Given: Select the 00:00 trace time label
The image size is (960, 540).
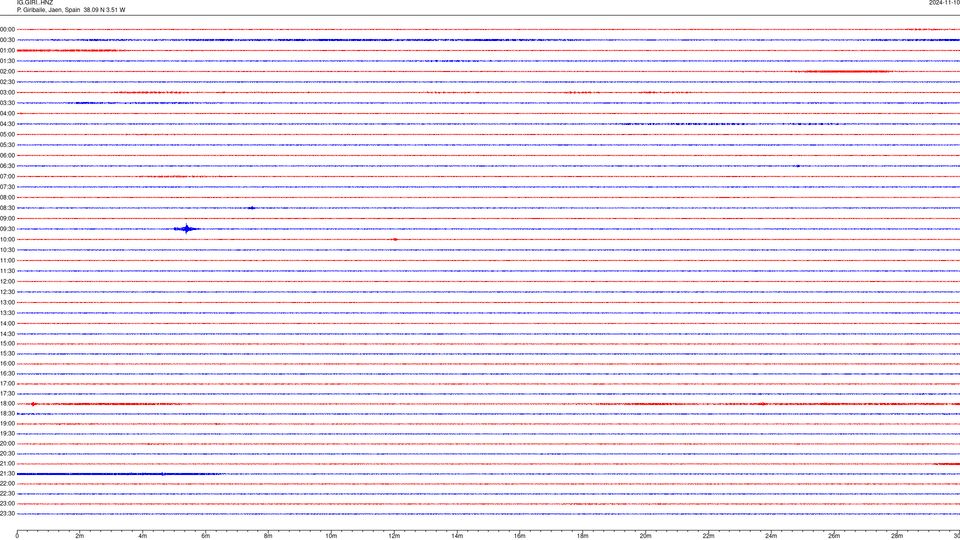Looking at the screenshot, I should [7, 29].
